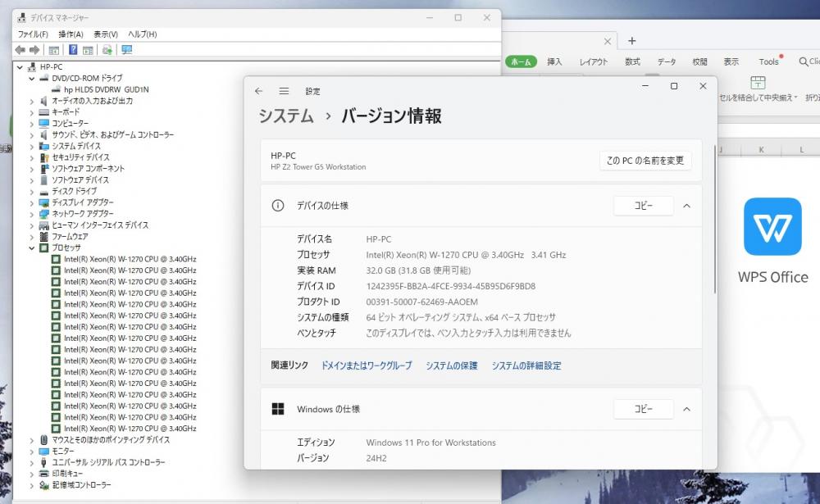Select the hp HLDS DVDRW GUD1N device
The height and width of the screenshot is (504, 820).
pos(106,90)
